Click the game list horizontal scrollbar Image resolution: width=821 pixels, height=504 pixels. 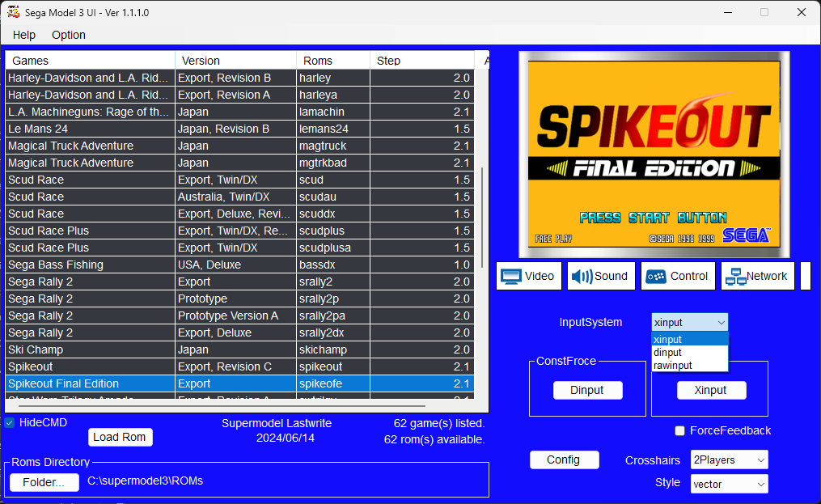click(222, 406)
